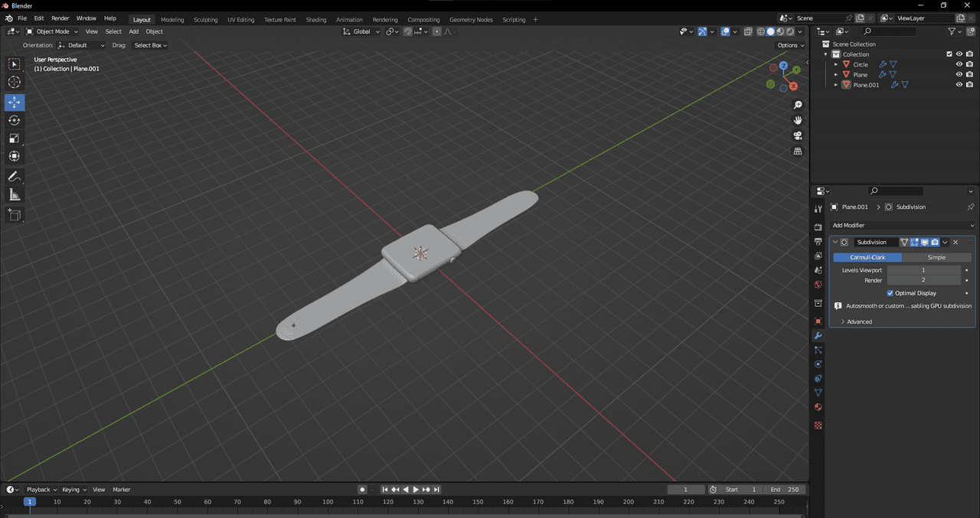Select the Simple subdivision type

936,258
